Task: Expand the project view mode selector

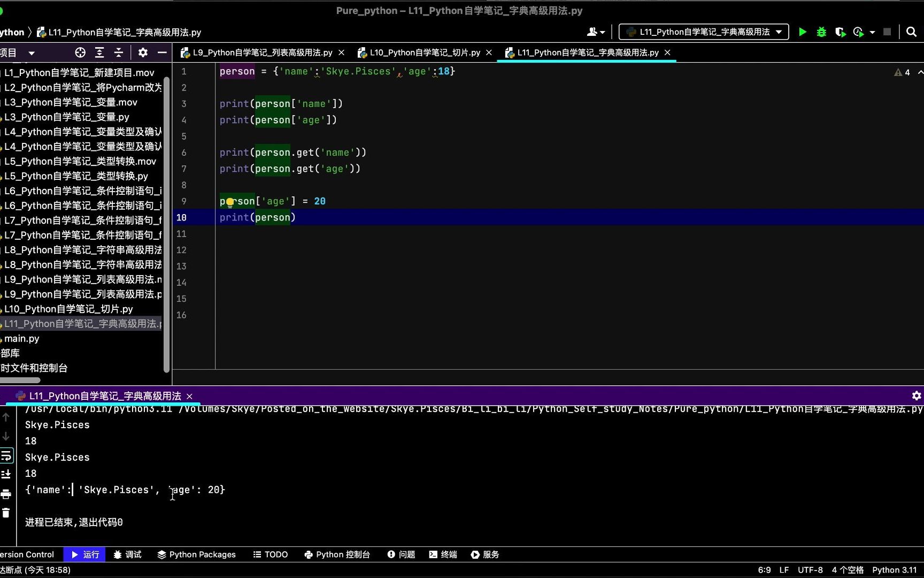Action: point(31,52)
